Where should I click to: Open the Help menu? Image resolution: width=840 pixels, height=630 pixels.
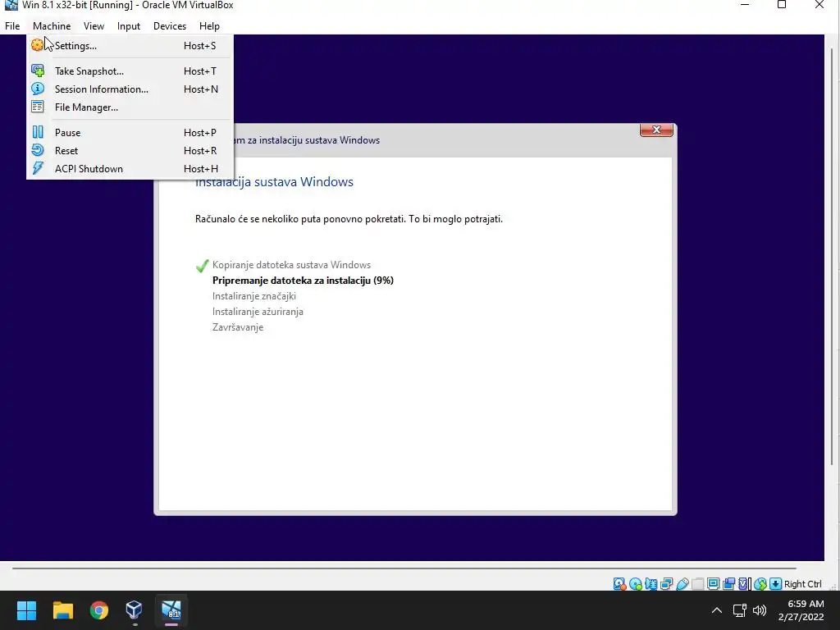pyautogui.click(x=209, y=25)
